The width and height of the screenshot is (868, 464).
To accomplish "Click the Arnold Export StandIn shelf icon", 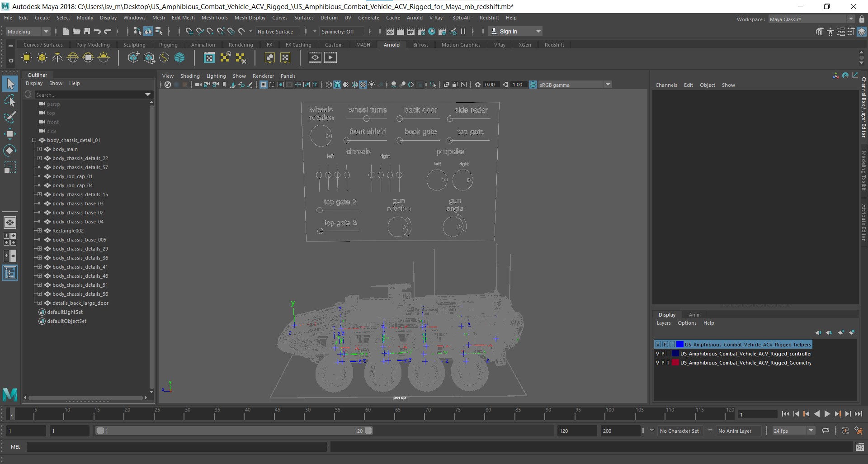I will (x=149, y=57).
